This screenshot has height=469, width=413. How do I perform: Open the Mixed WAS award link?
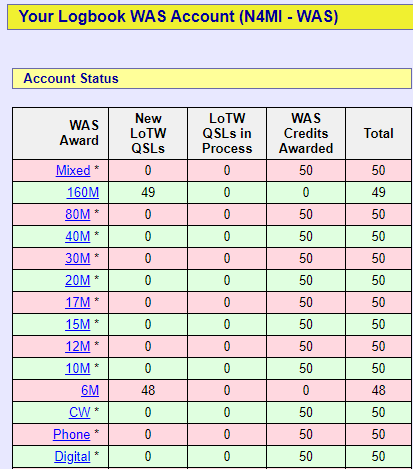tap(73, 171)
